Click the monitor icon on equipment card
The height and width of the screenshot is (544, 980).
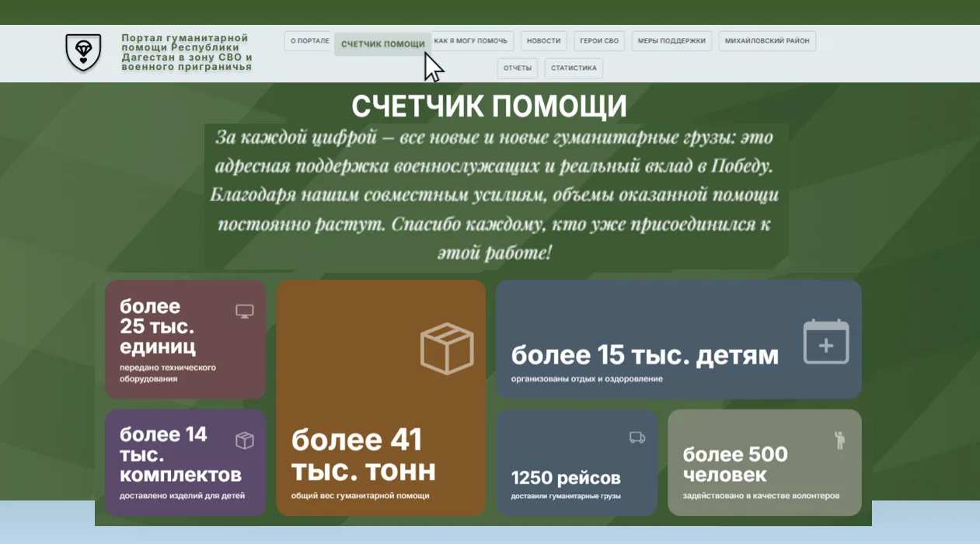[x=245, y=312]
